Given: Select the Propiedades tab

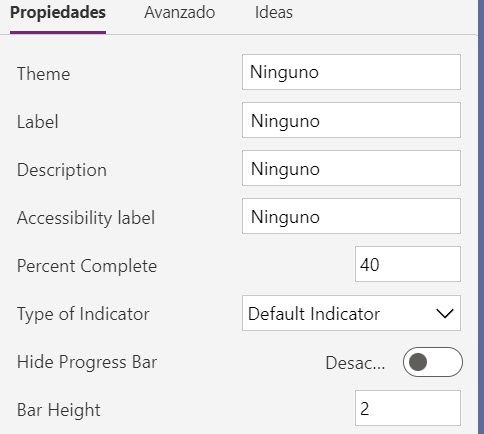Looking at the screenshot, I should [x=58, y=13].
